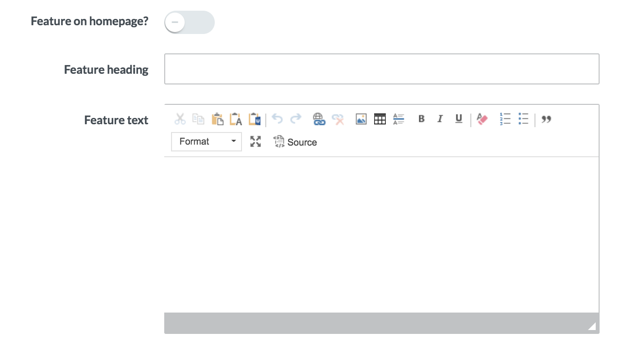Insert a link with the Link icon
This screenshot has width=620, height=364.
(319, 119)
